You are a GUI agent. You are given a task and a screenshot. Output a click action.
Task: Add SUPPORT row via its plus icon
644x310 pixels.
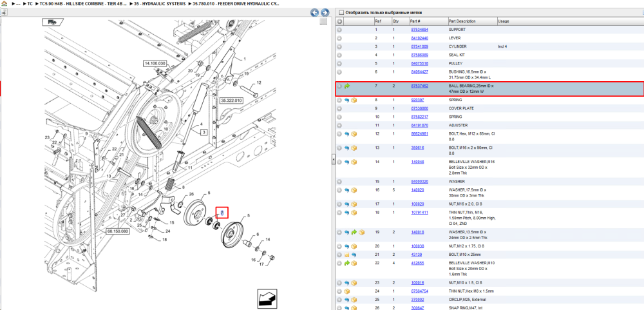click(339, 30)
